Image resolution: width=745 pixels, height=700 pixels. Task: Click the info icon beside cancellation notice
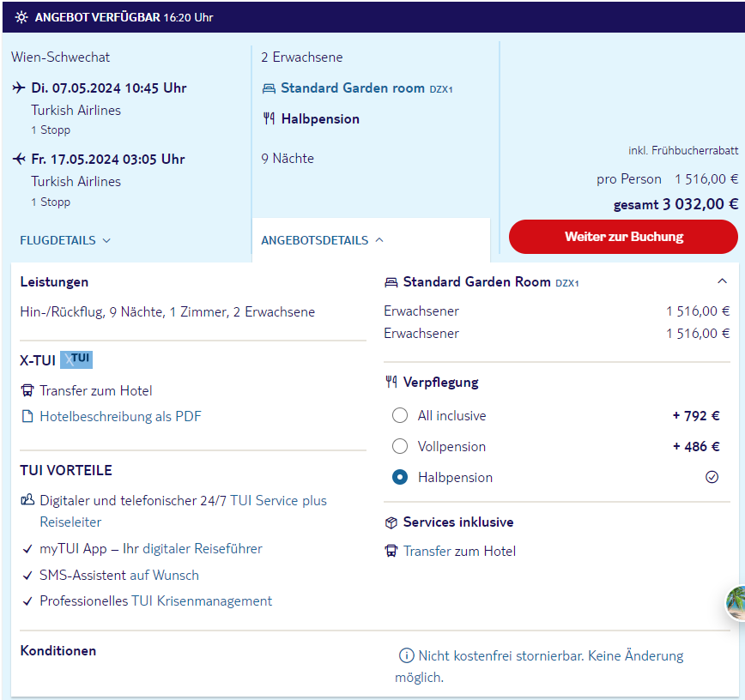406,656
